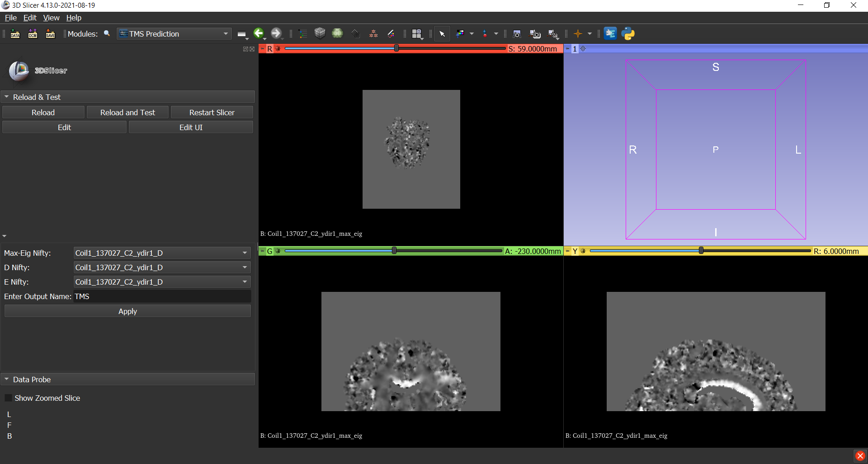Open the Python console icon
The image size is (868, 464).
628,34
